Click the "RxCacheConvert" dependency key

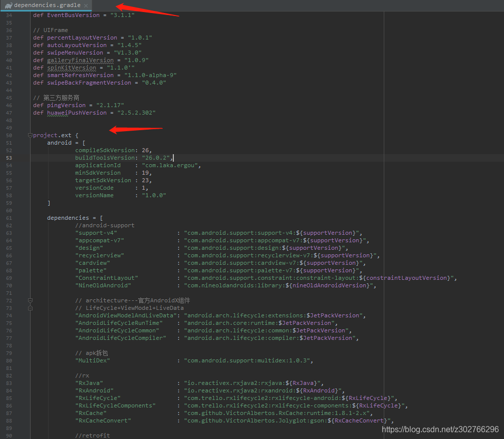click(103, 420)
